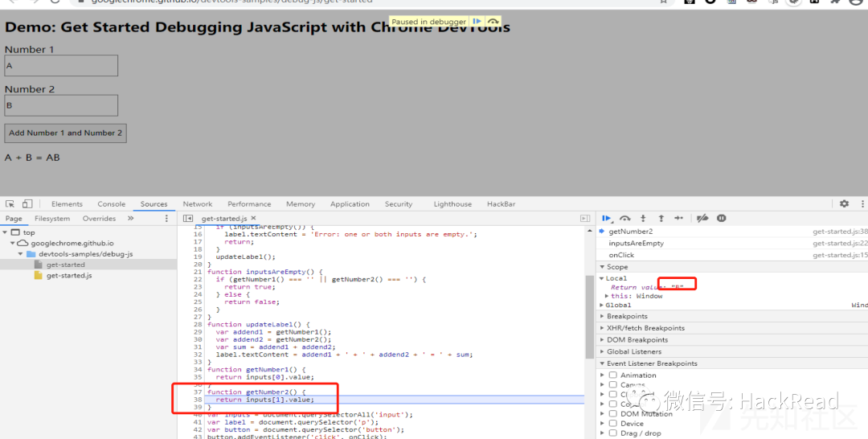Collapse devtools-samples/debug-js folder arrow
The width and height of the screenshot is (868, 439).
[20, 254]
